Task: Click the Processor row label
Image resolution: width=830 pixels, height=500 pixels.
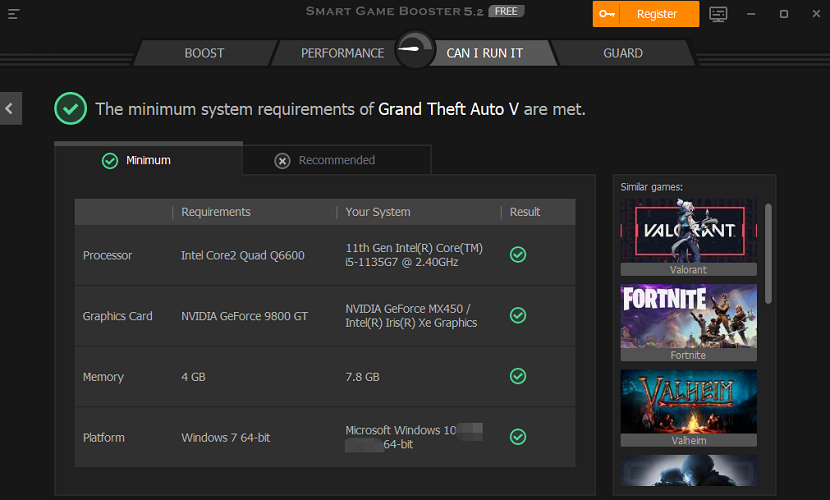Action: point(107,255)
